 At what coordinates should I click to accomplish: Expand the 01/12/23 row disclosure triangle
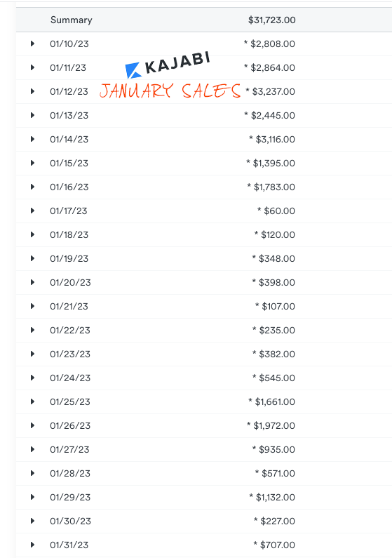32,91
